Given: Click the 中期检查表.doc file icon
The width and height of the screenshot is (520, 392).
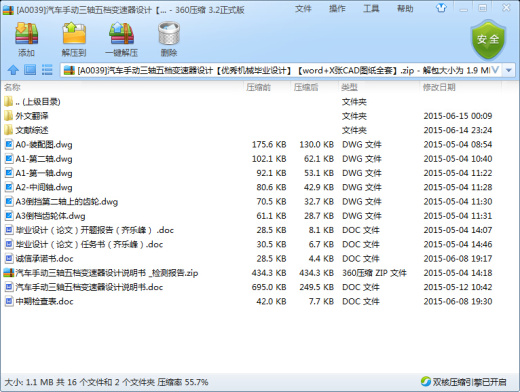Looking at the screenshot, I should (9, 301).
